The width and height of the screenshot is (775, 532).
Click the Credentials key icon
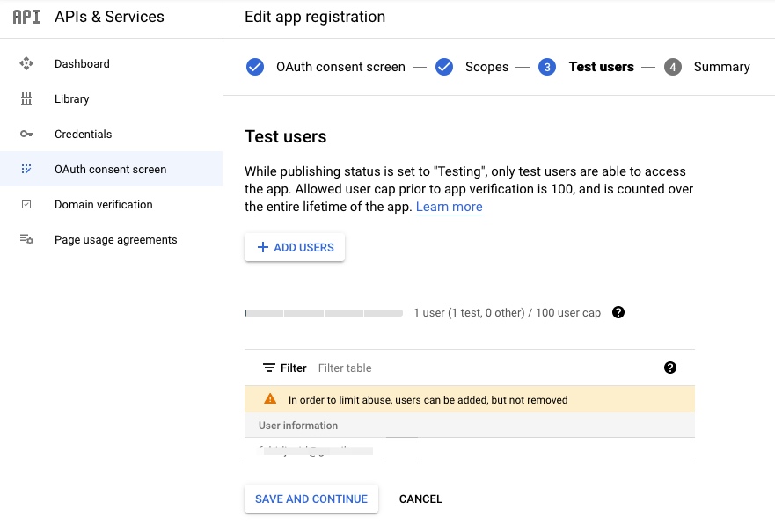click(26, 134)
